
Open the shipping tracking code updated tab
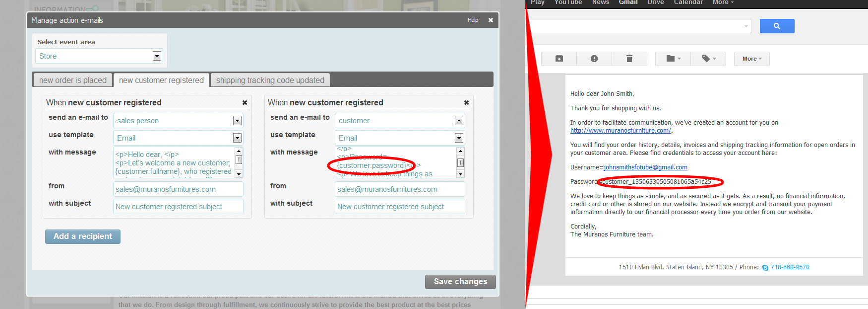pos(270,80)
